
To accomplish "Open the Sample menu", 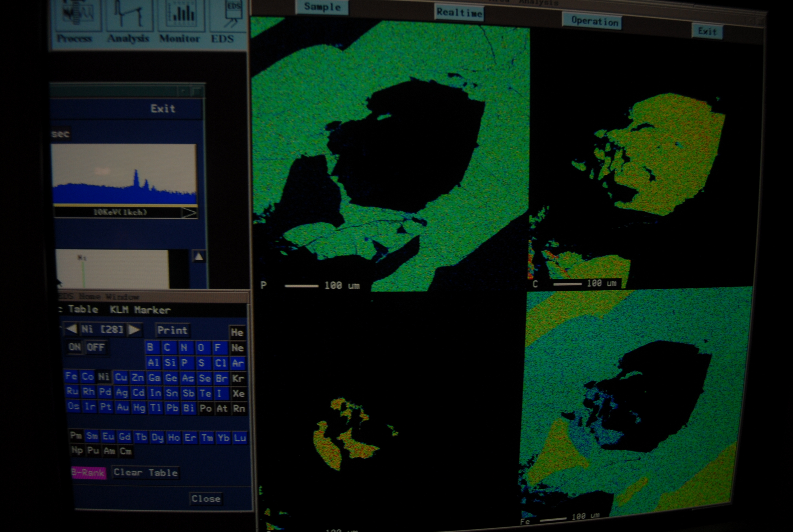I will click(322, 7).
